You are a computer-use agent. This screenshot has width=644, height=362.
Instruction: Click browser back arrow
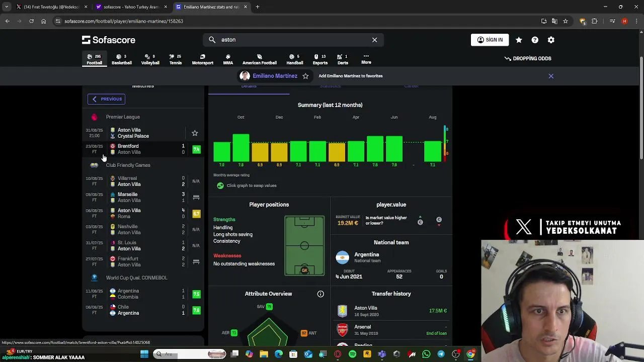[x=7, y=21]
